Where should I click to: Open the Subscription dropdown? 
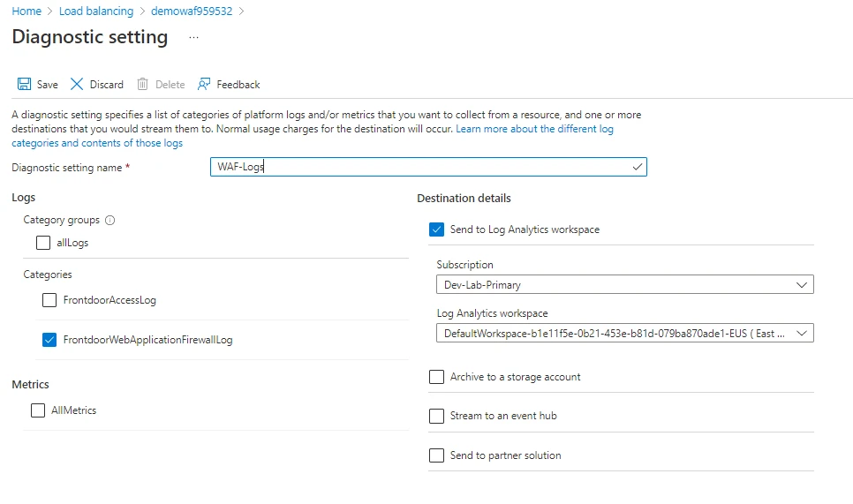click(624, 285)
